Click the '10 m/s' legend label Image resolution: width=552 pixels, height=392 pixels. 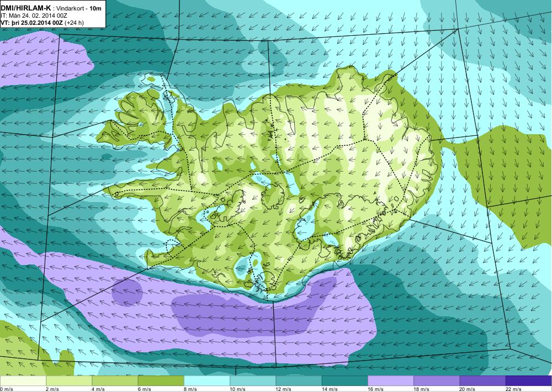237,389
